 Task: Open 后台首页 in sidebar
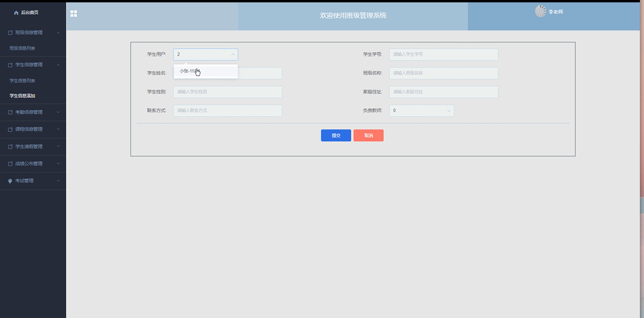pos(29,13)
